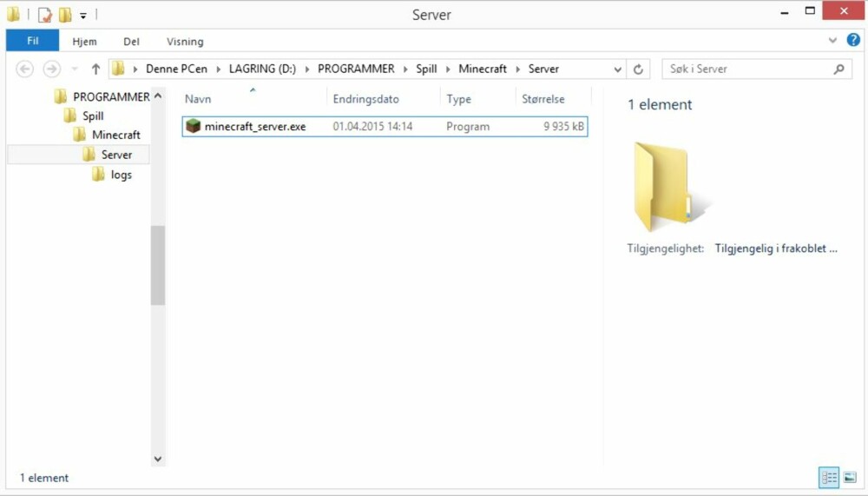The height and width of the screenshot is (496, 868).
Task: Open the Help question mark icon
Action: pos(853,40)
